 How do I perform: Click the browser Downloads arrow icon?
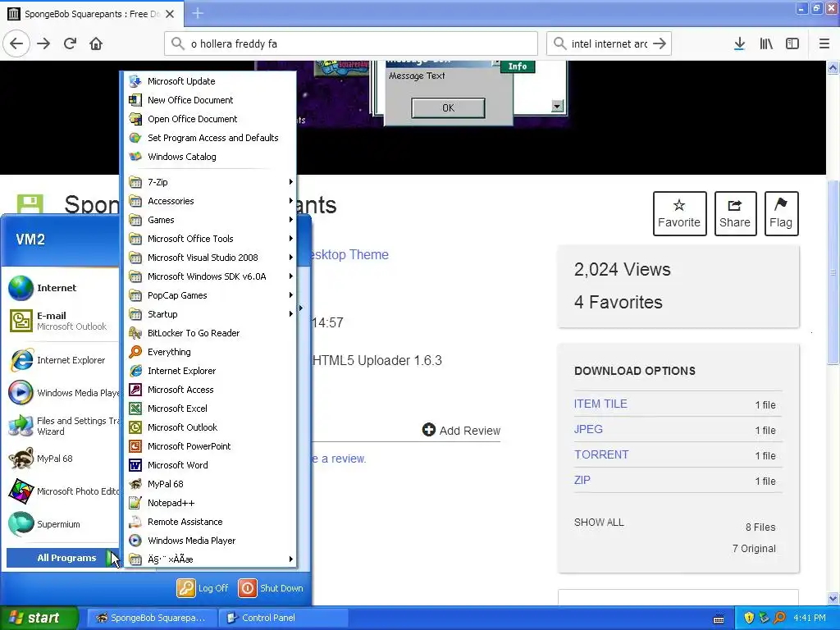point(739,44)
